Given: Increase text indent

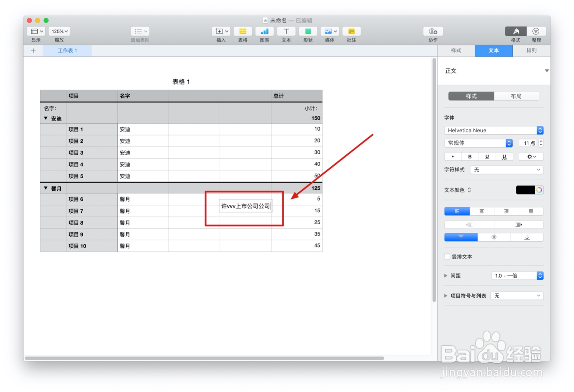Looking at the screenshot, I should (519, 225).
